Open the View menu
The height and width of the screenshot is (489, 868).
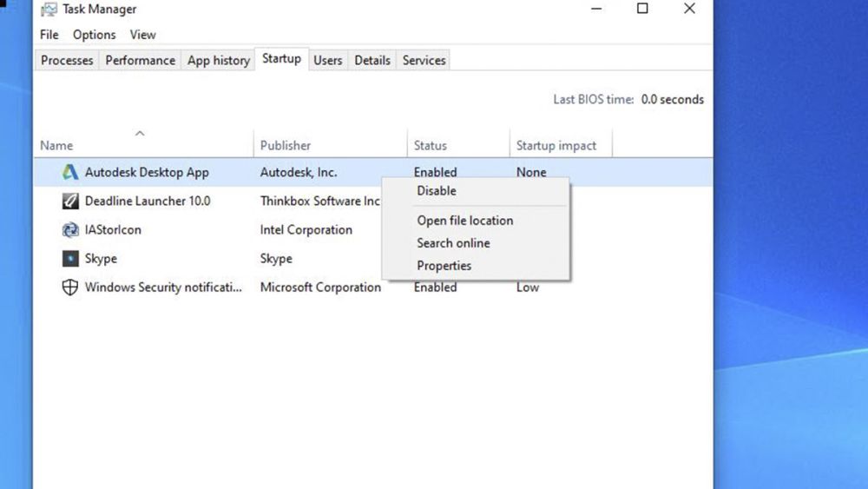(143, 35)
